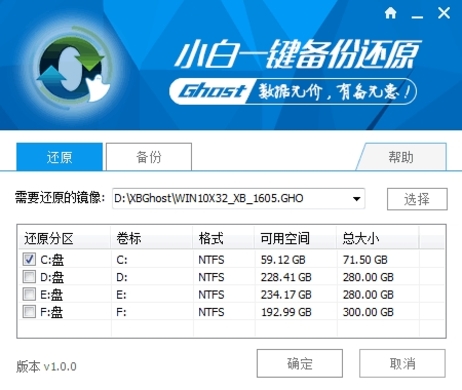This screenshot has width=462, height=390.
Task: Click the 总大小 column header
Action: tap(377, 238)
